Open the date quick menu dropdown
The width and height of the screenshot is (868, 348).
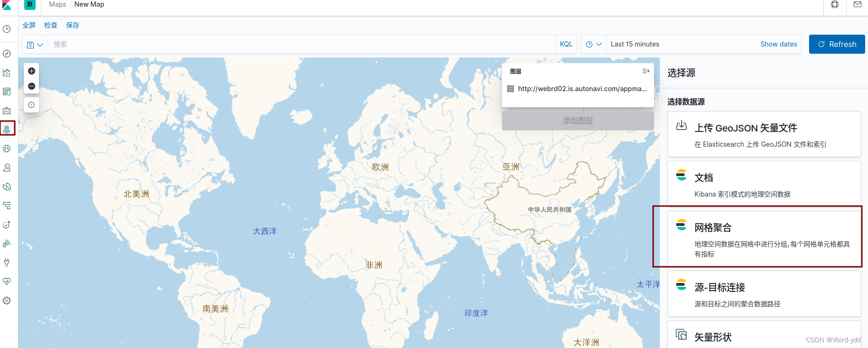594,44
